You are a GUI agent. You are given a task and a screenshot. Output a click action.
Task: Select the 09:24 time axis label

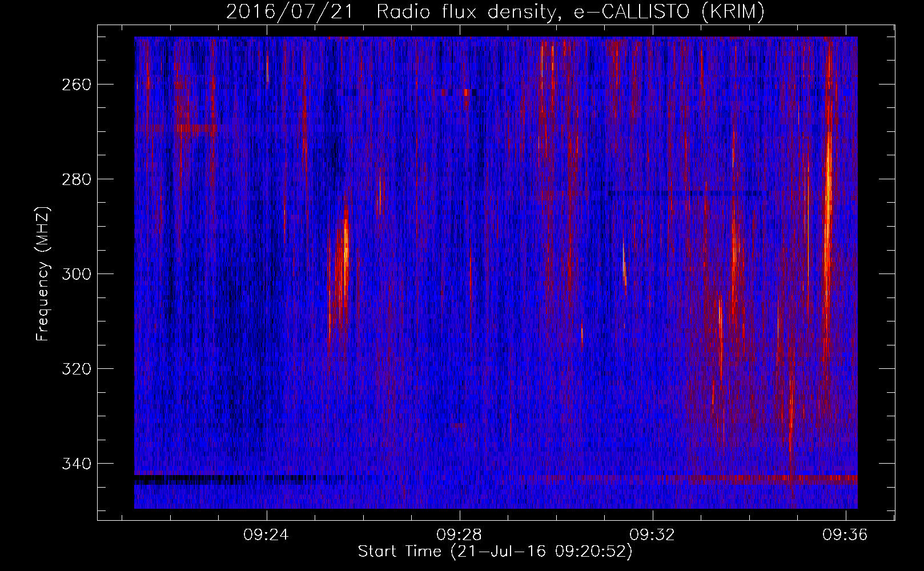pos(266,535)
